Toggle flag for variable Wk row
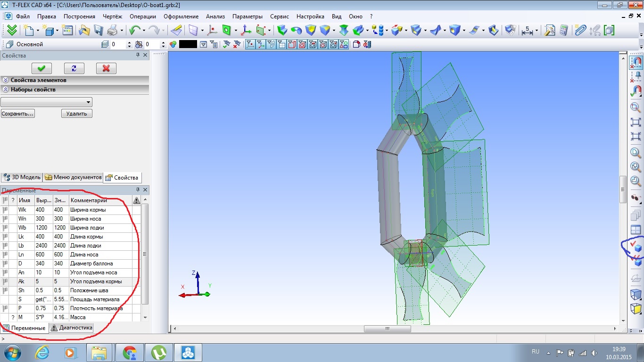The height and width of the screenshot is (362, 644). (x=5, y=210)
